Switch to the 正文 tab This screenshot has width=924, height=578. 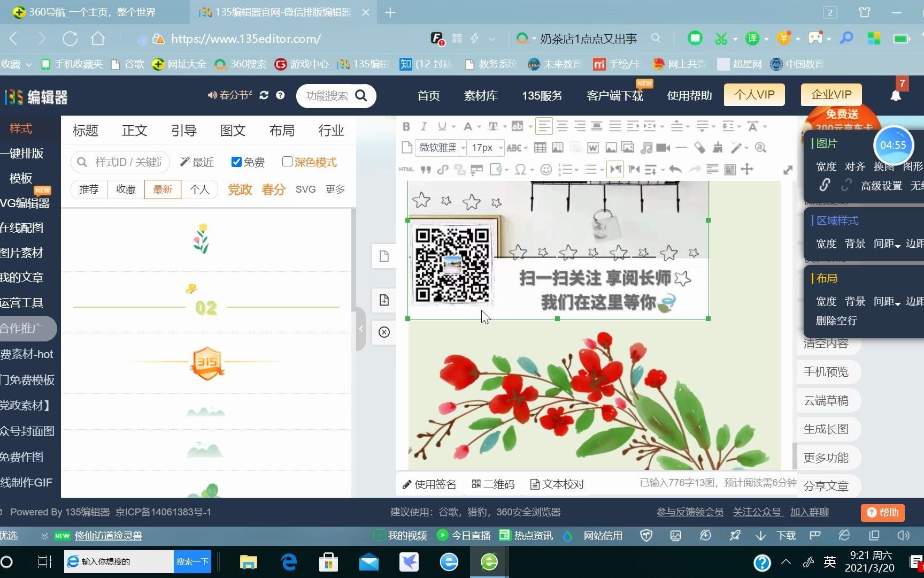click(134, 130)
